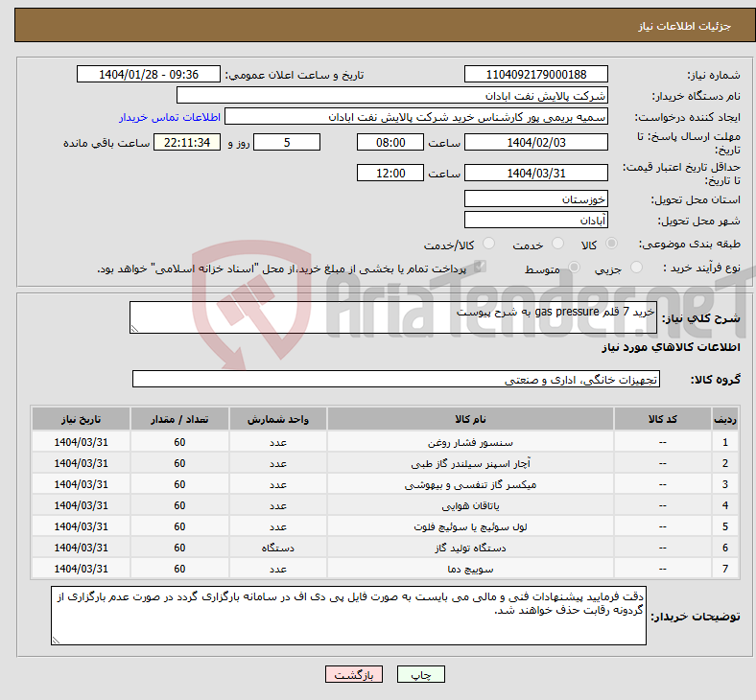Click the city field آبادان
The height and width of the screenshot is (700, 756).
(535, 221)
